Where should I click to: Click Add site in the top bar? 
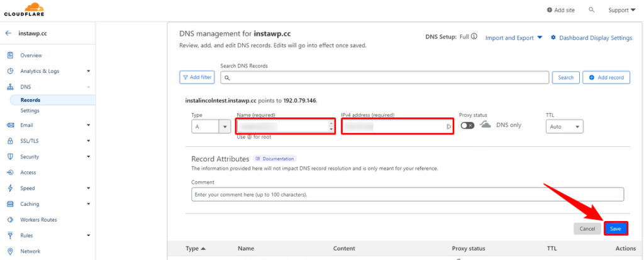[x=561, y=10]
